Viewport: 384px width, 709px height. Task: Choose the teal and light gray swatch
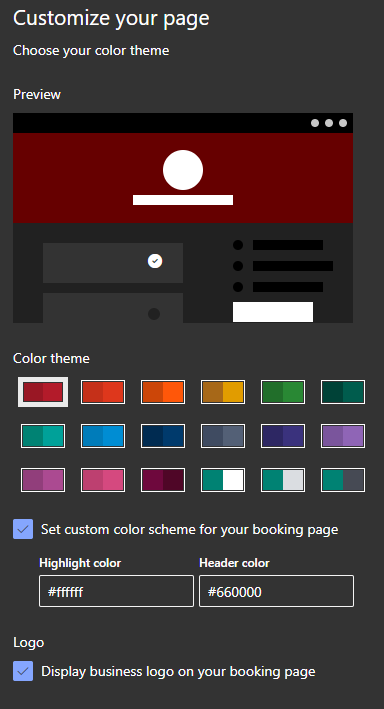click(x=283, y=480)
